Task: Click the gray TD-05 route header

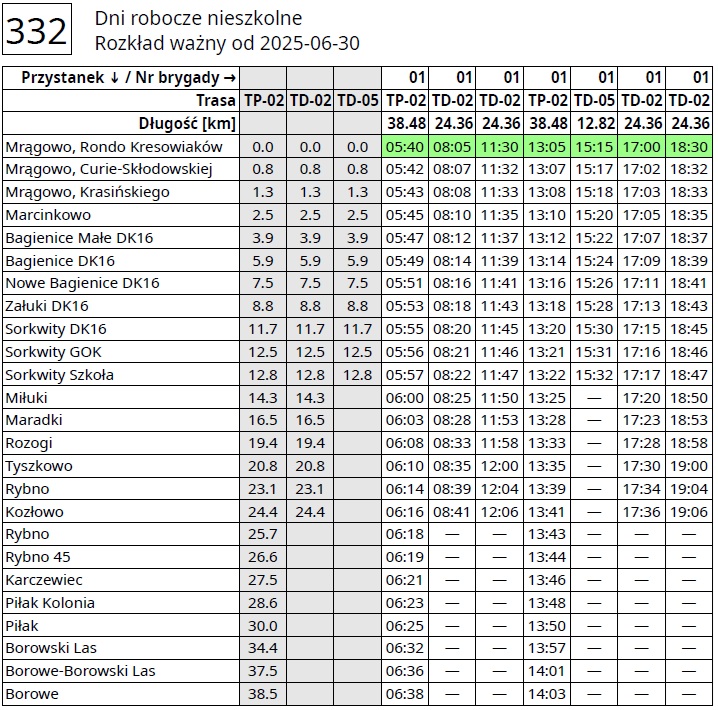Action: pyautogui.click(x=358, y=101)
